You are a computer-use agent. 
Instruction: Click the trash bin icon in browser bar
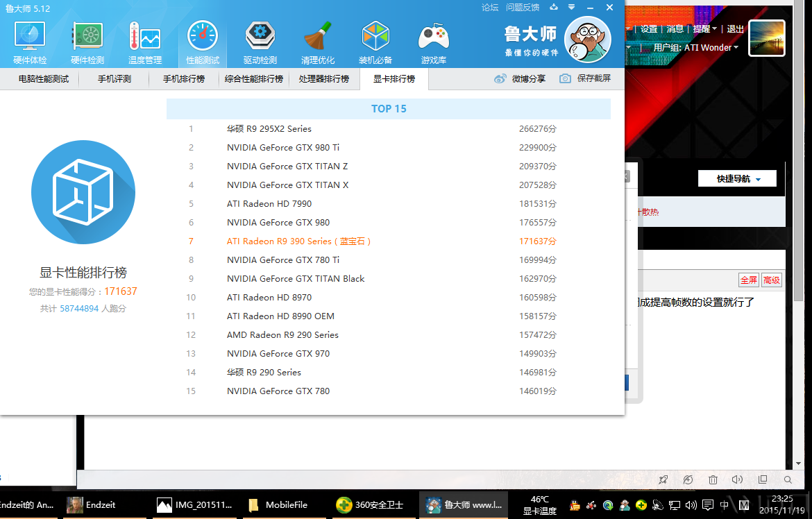coord(713,479)
